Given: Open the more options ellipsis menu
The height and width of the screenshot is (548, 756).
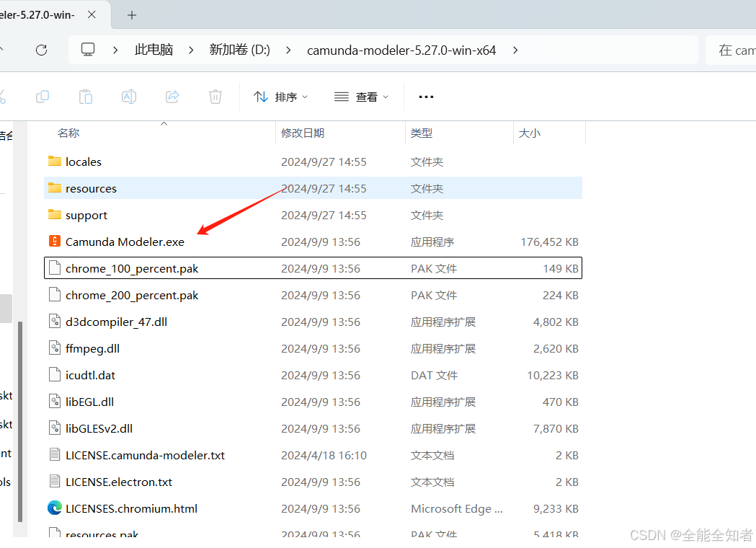Looking at the screenshot, I should pyautogui.click(x=426, y=97).
